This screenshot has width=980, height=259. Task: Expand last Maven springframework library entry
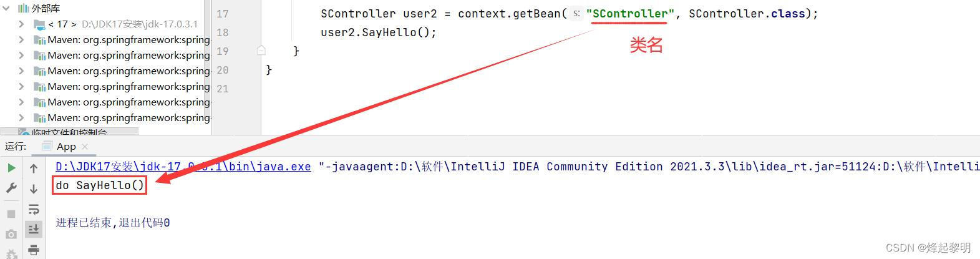[x=21, y=117]
